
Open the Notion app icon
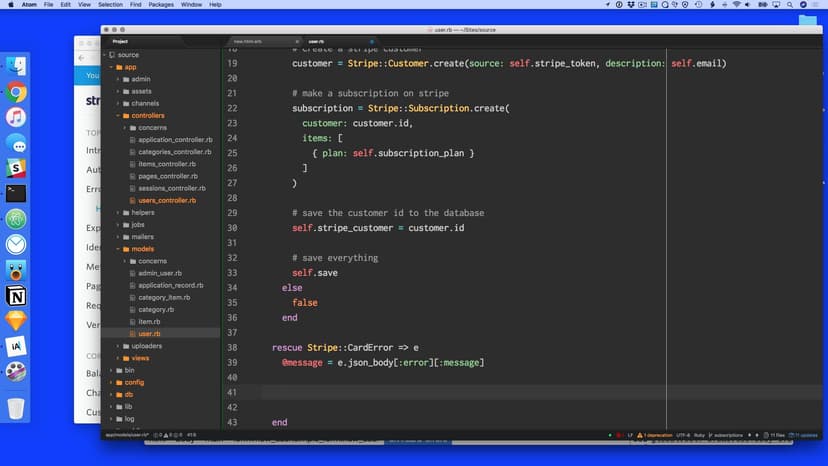(x=16, y=296)
